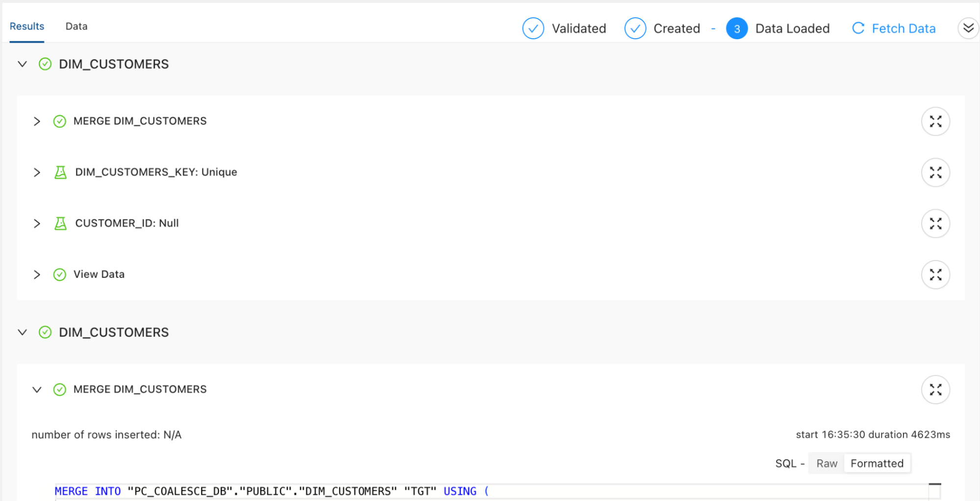Select Formatted SQL view
The width and height of the screenshot is (980, 501).
tap(877, 463)
